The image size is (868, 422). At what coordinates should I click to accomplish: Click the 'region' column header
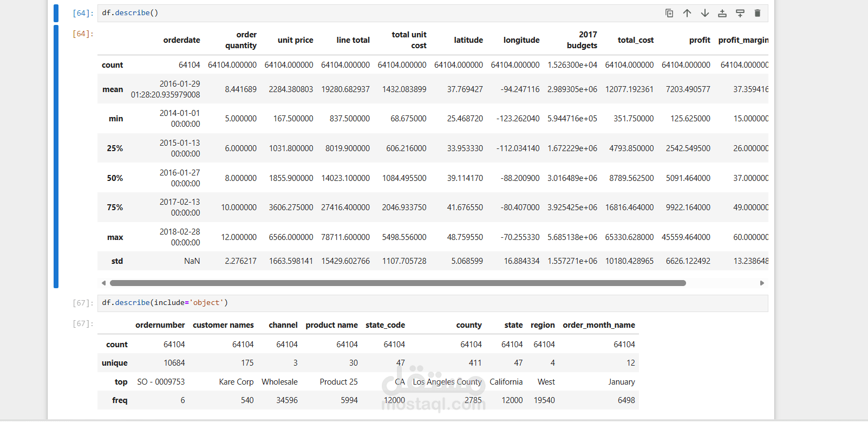543,325
